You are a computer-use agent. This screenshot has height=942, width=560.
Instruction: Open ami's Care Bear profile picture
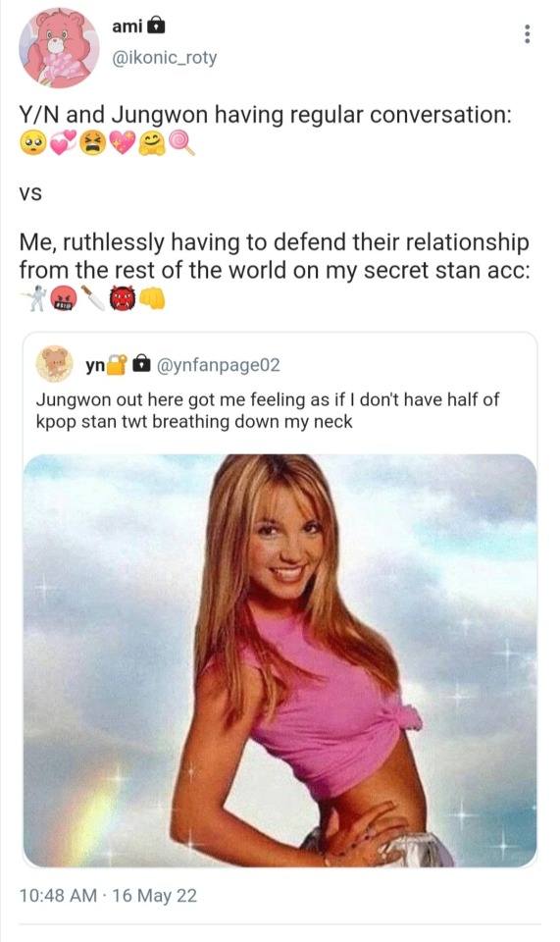coord(59,47)
